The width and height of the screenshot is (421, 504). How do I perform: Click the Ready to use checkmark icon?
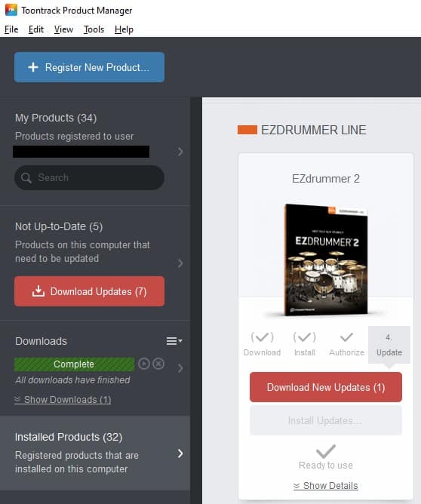coord(325,451)
